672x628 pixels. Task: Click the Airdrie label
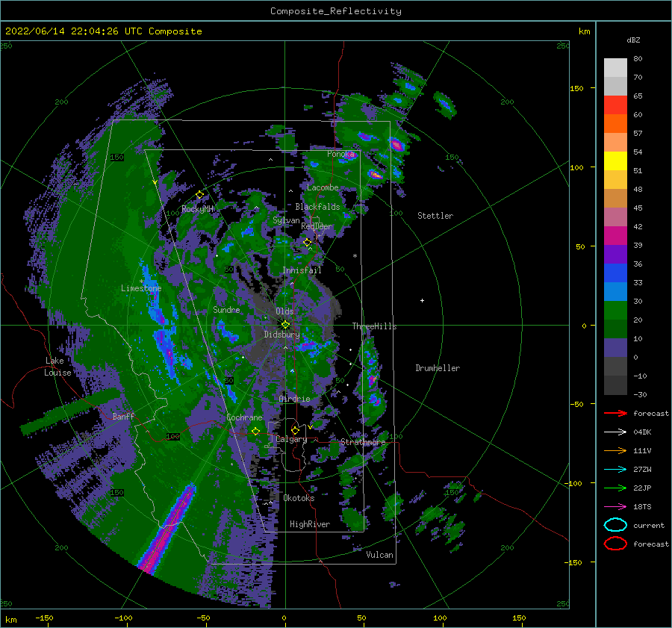pyautogui.click(x=294, y=399)
